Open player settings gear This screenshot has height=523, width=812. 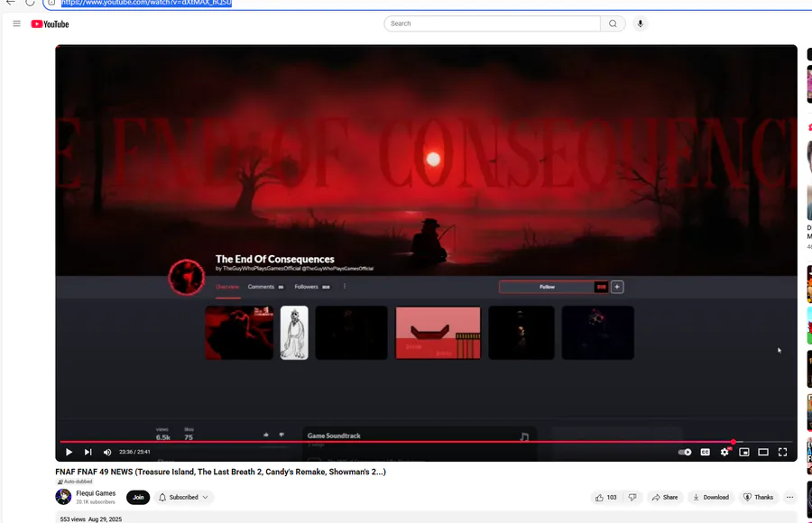724,452
